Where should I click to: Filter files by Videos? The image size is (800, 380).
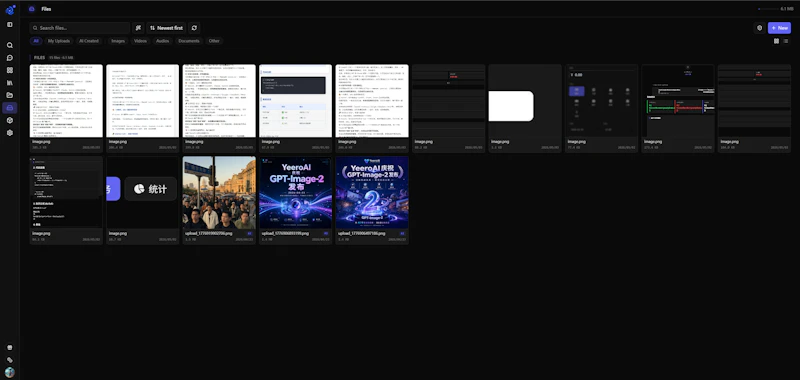pos(140,41)
